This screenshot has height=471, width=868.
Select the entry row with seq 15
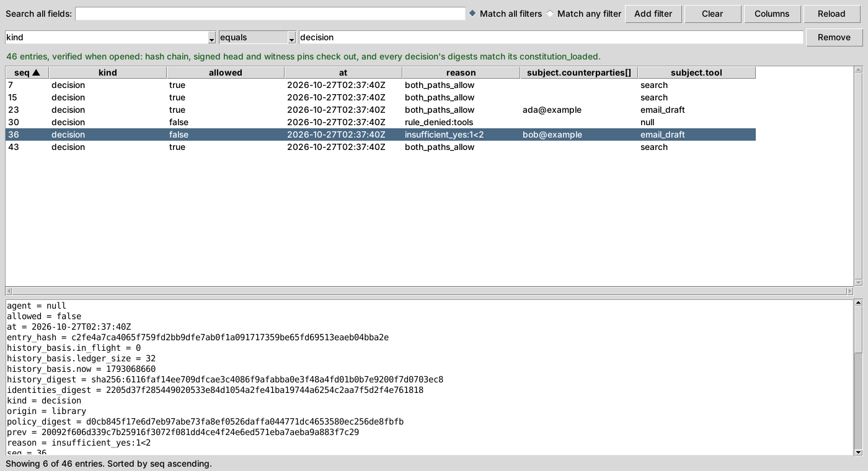[381, 97]
